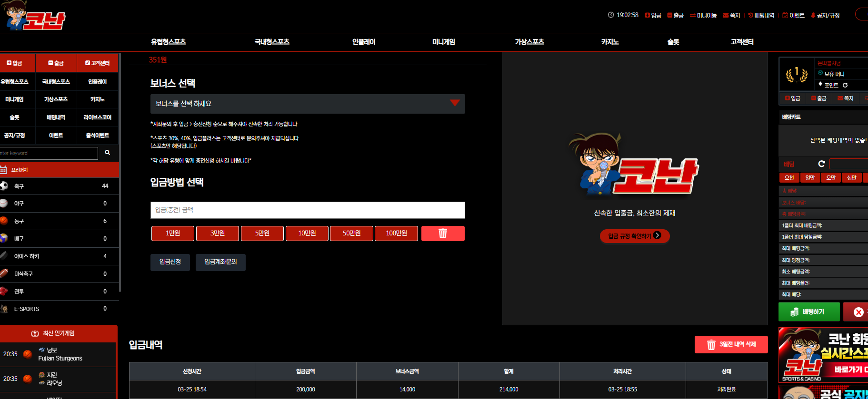
Task: Click the refresh icon next to 포인트
Action: (x=845, y=85)
